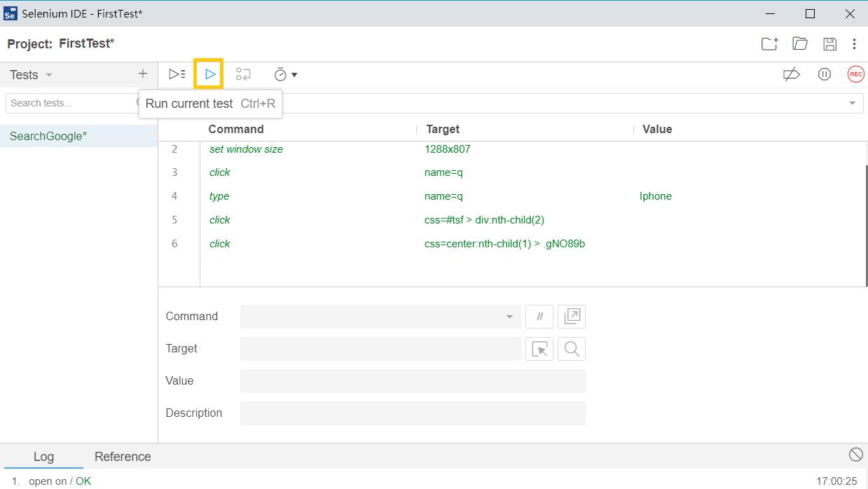This screenshot has height=489, width=868.
Task: Open new window configuration button
Action: 572,317
